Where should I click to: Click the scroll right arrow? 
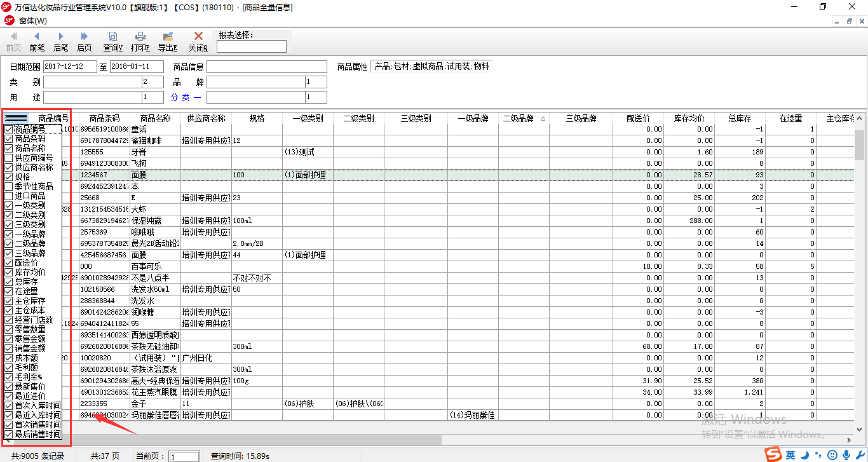[850, 440]
